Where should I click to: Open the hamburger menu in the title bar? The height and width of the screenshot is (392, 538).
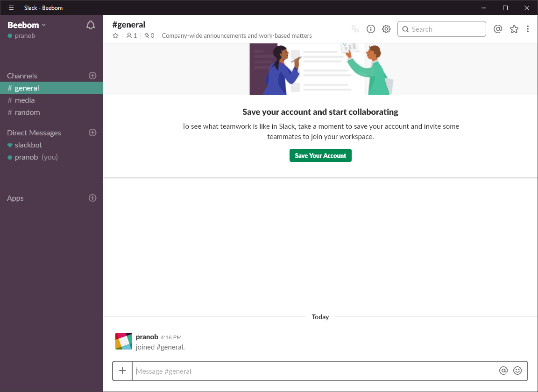11,7
